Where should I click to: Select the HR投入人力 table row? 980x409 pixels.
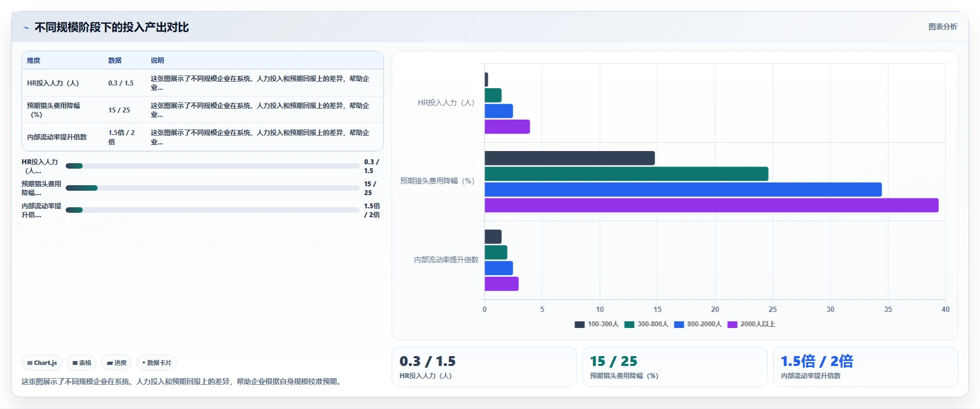pos(202,83)
